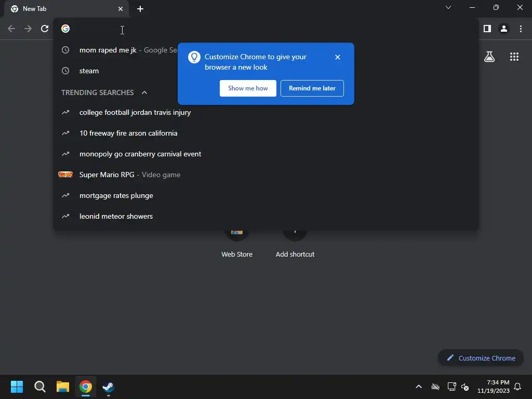The height and width of the screenshot is (399, 532).
Task: Click the muted volume tray icon
Action: click(x=465, y=387)
